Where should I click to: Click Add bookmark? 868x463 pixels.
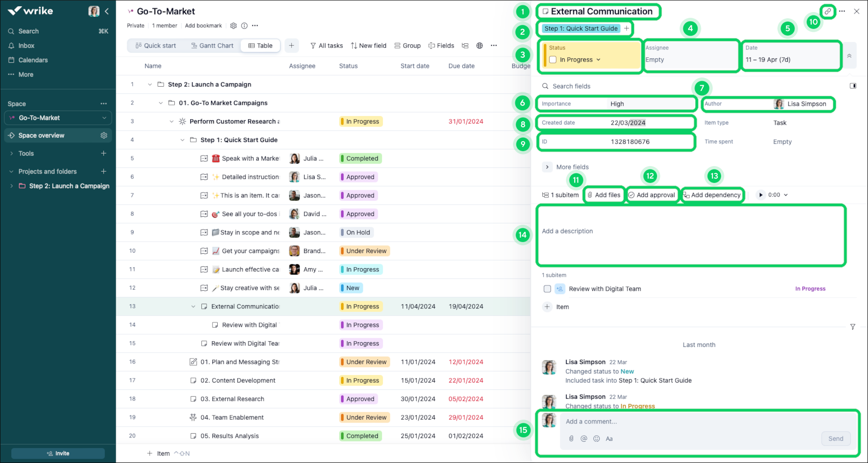(x=203, y=26)
